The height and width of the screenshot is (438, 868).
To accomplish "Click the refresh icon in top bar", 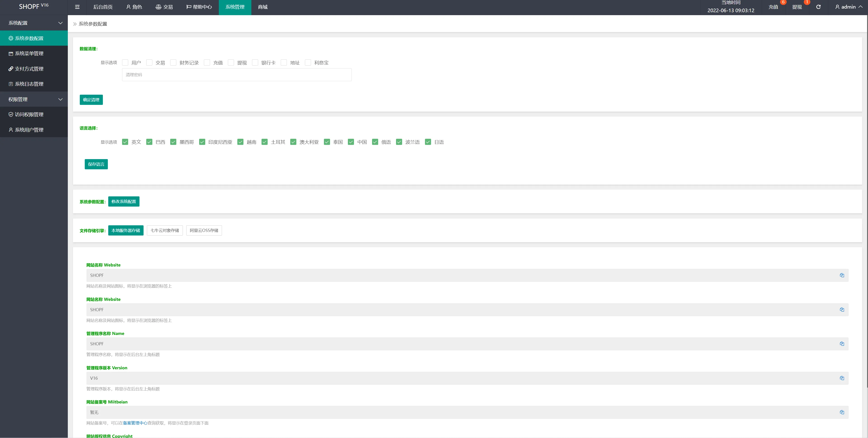I will pyautogui.click(x=818, y=7).
